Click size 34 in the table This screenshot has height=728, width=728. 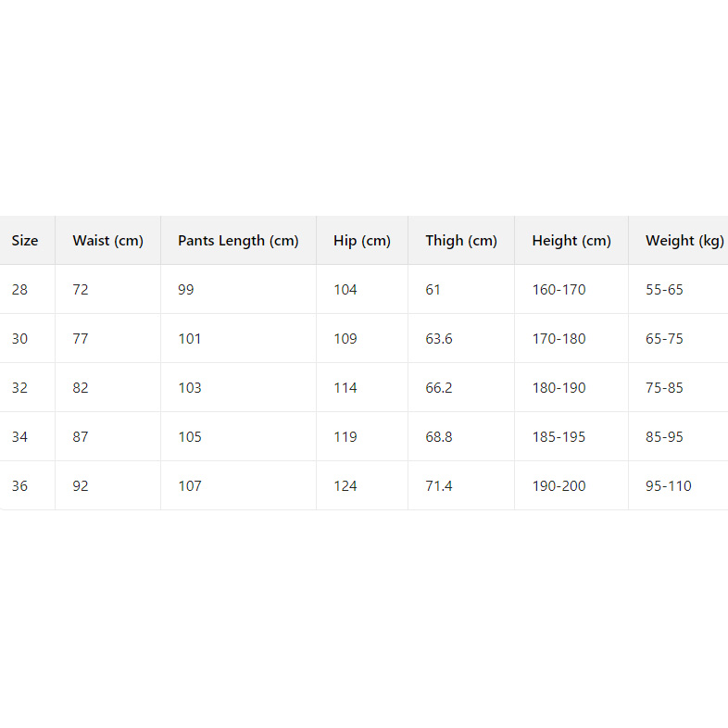point(20,437)
